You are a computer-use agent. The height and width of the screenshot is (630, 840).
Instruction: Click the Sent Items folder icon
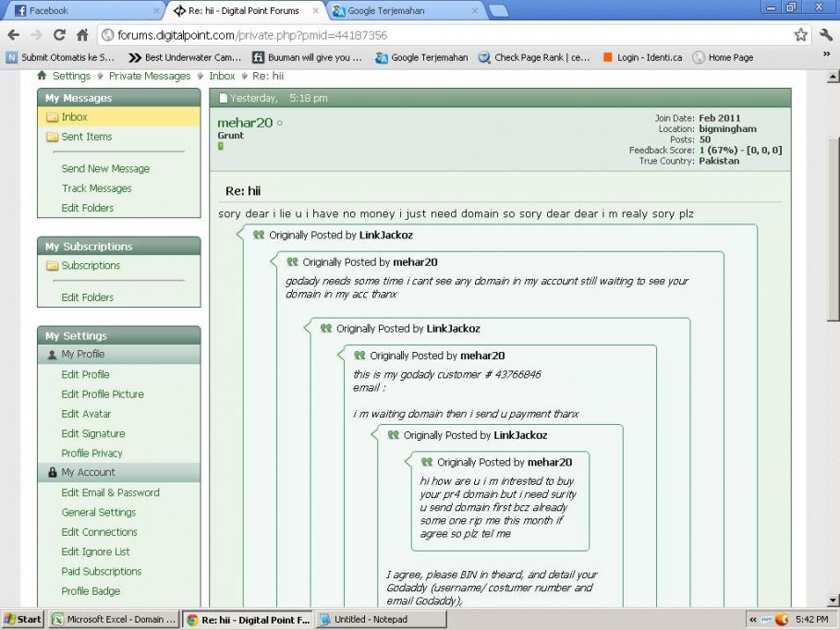[52, 137]
